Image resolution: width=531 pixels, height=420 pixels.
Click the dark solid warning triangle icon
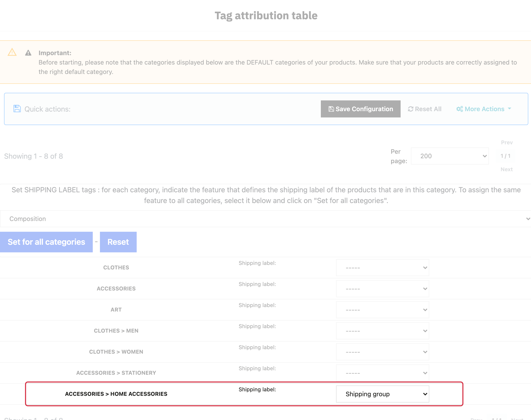tap(28, 53)
